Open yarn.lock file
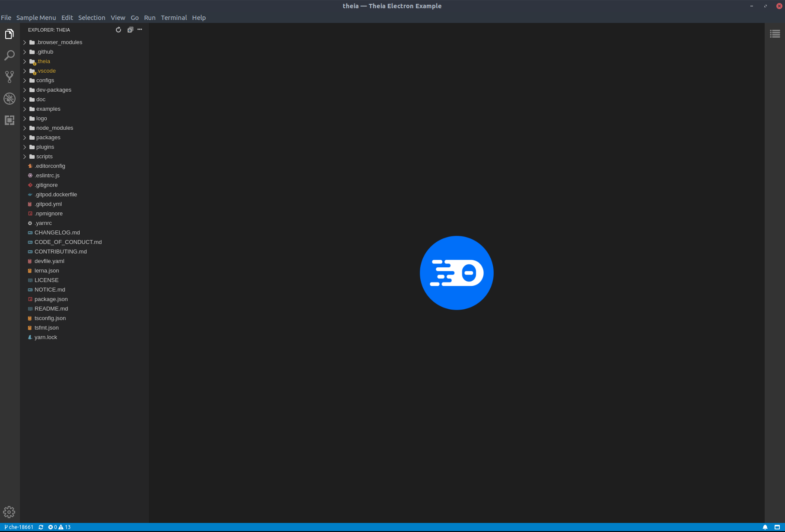The height and width of the screenshot is (532, 785). (x=84, y=337)
